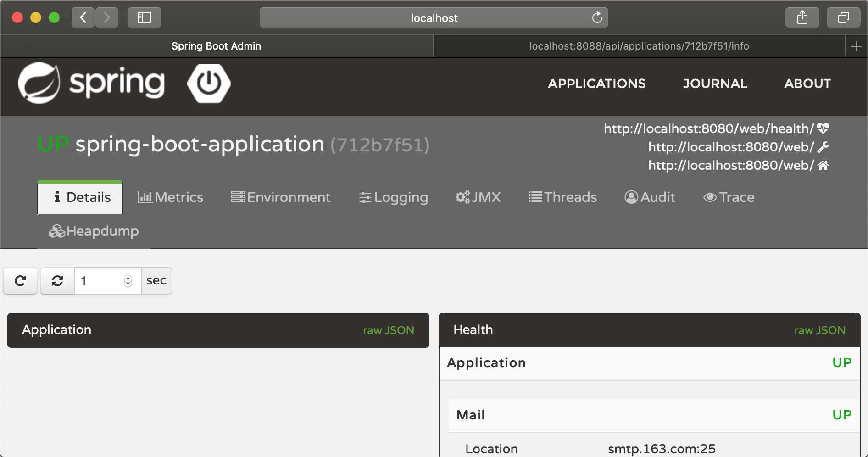Click the Mail health row
The width and height of the screenshot is (868, 457).
[x=654, y=415]
